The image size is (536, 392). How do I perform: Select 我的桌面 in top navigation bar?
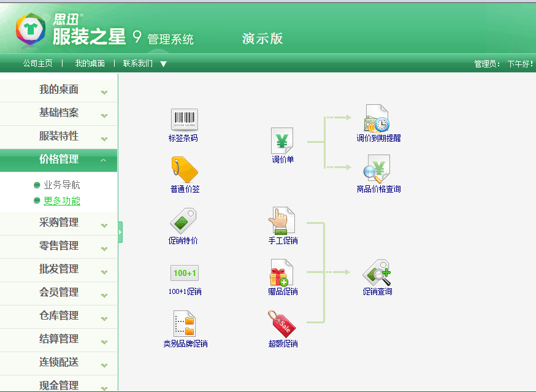pos(90,63)
